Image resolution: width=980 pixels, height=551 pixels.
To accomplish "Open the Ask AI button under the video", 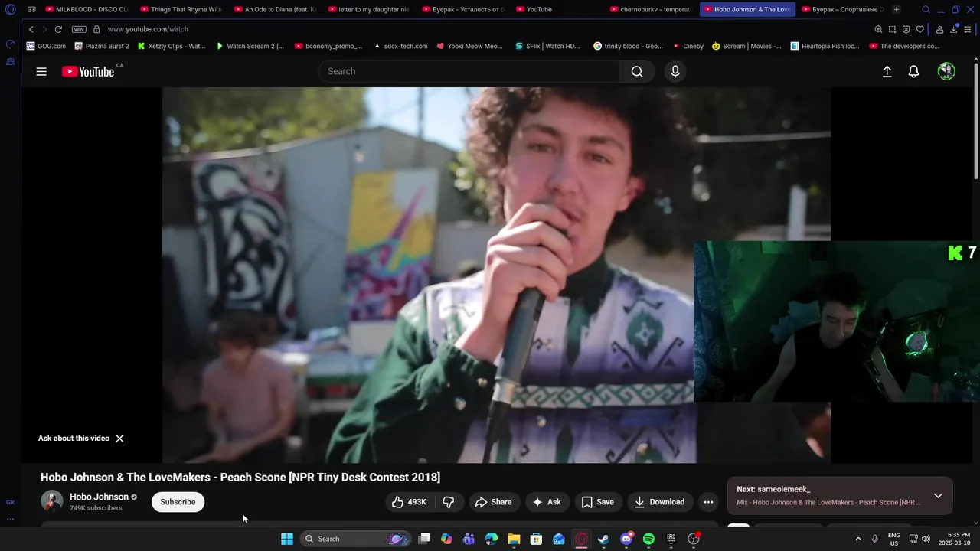I will click(547, 502).
